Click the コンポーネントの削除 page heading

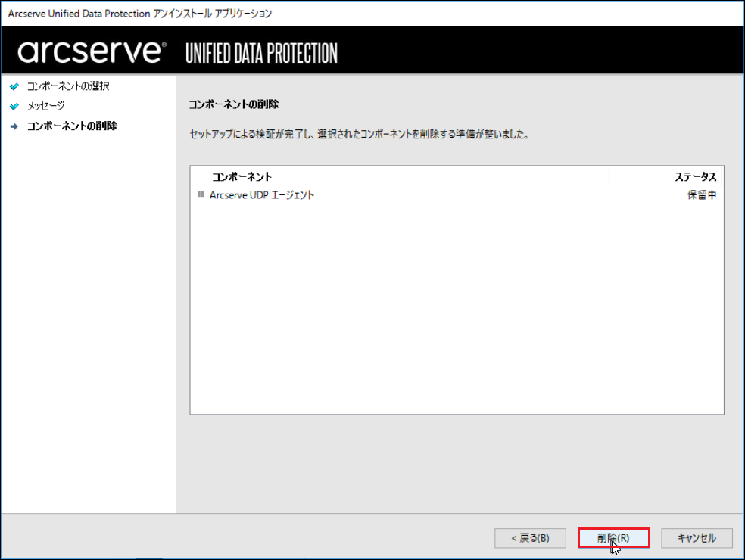tap(234, 104)
